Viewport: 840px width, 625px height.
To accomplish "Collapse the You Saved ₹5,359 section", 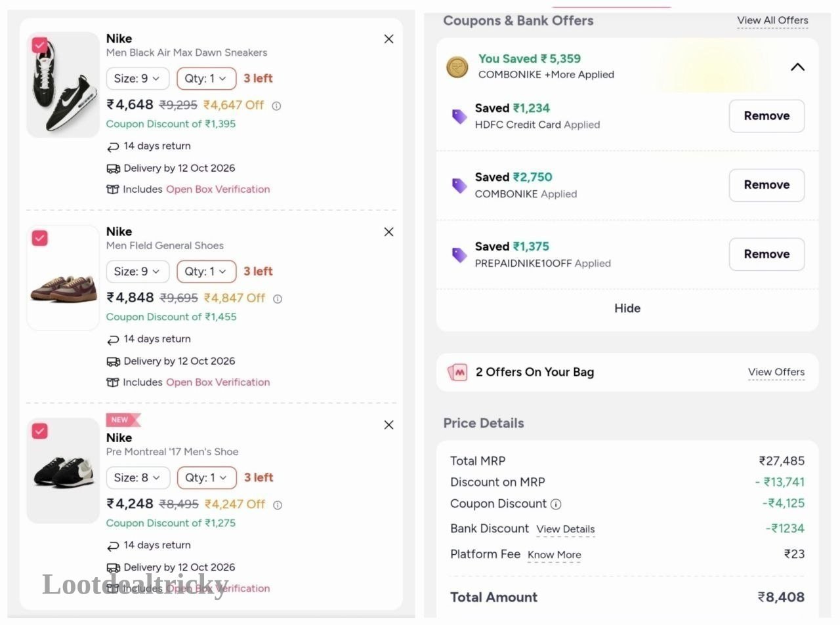I will click(x=797, y=67).
